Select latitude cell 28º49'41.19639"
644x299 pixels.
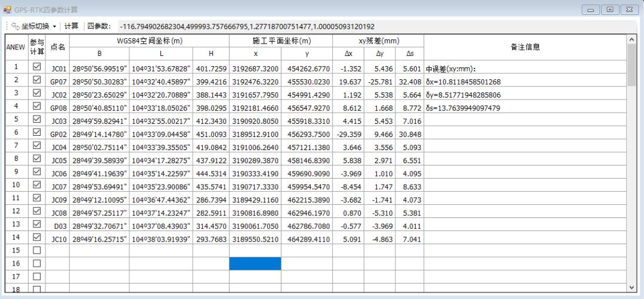pyautogui.click(x=100, y=173)
